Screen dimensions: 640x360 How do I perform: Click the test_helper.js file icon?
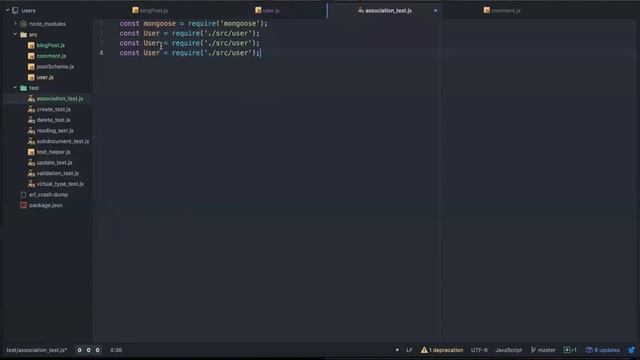tap(31, 152)
